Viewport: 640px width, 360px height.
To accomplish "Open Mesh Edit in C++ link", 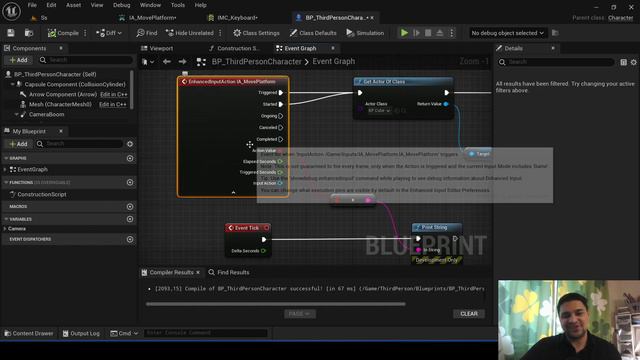I will tap(113, 104).
